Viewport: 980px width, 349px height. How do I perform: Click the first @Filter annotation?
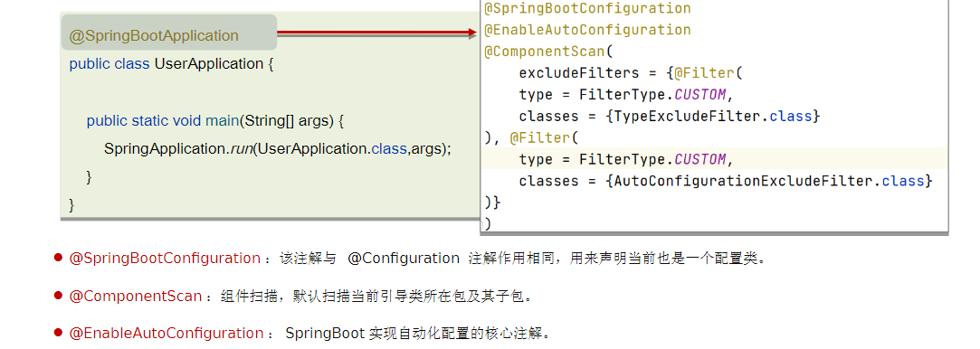click(x=703, y=73)
